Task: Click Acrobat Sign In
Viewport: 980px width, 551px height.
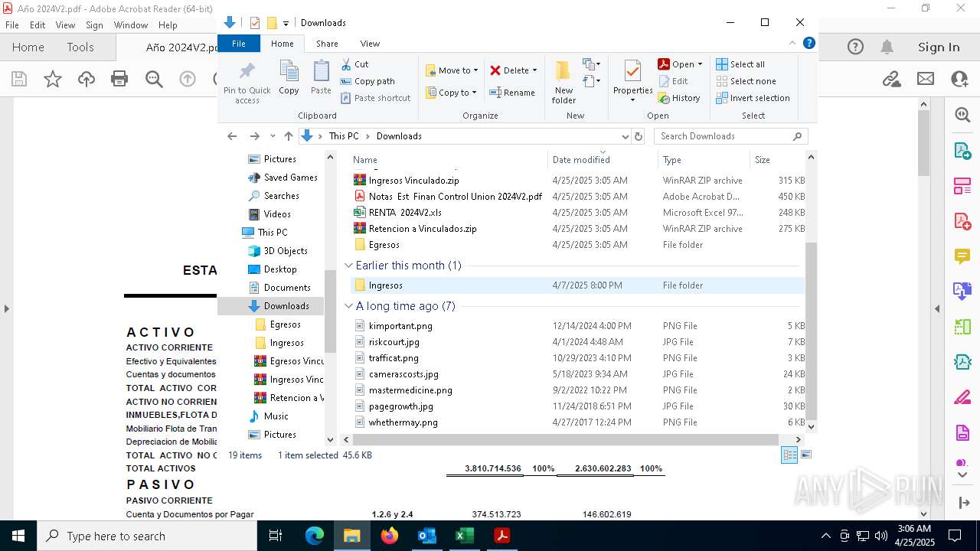Action: click(x=939, y=47)
